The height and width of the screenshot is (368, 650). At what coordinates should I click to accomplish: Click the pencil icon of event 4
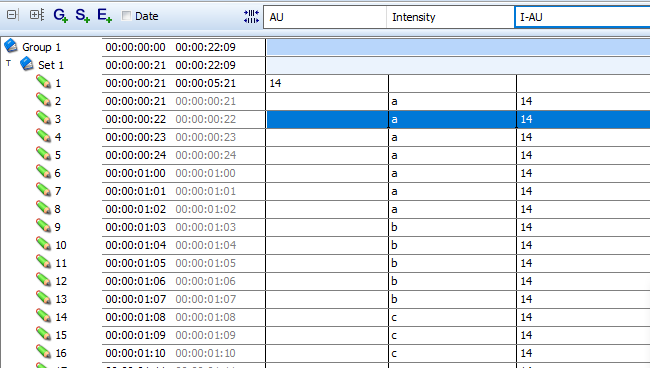coord(44,136)
